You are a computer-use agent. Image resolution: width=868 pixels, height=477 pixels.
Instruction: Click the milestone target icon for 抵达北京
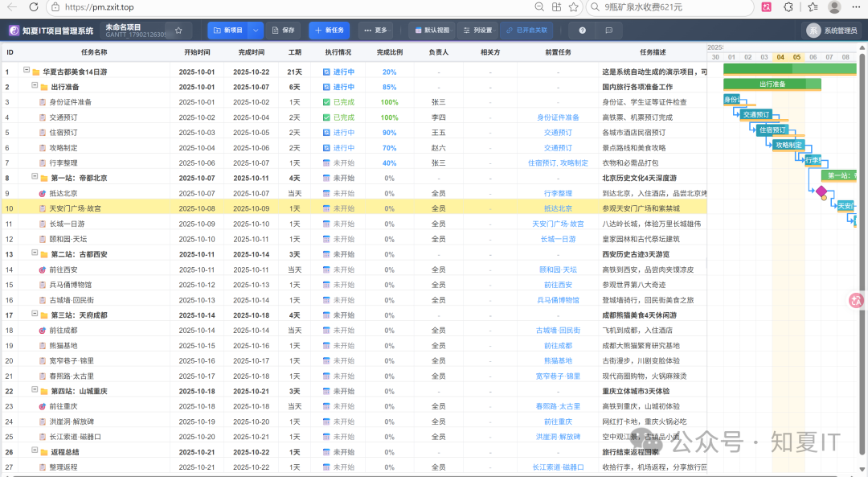43,193
